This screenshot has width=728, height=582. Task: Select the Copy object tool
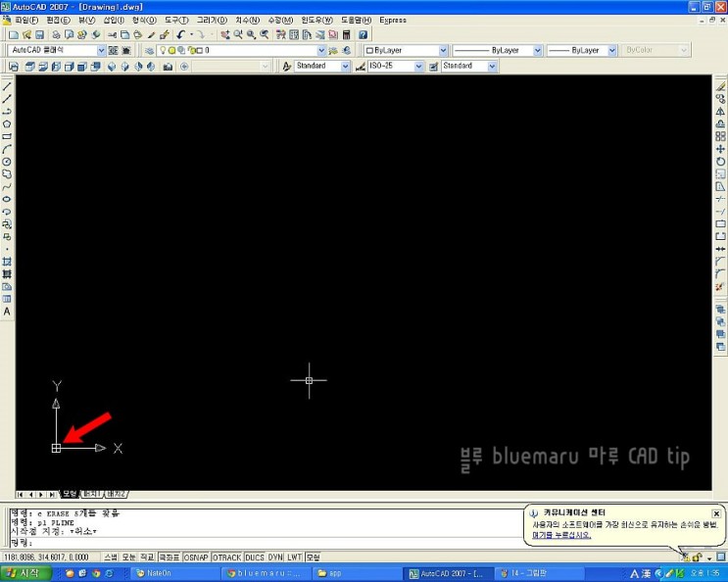[720, 99]
